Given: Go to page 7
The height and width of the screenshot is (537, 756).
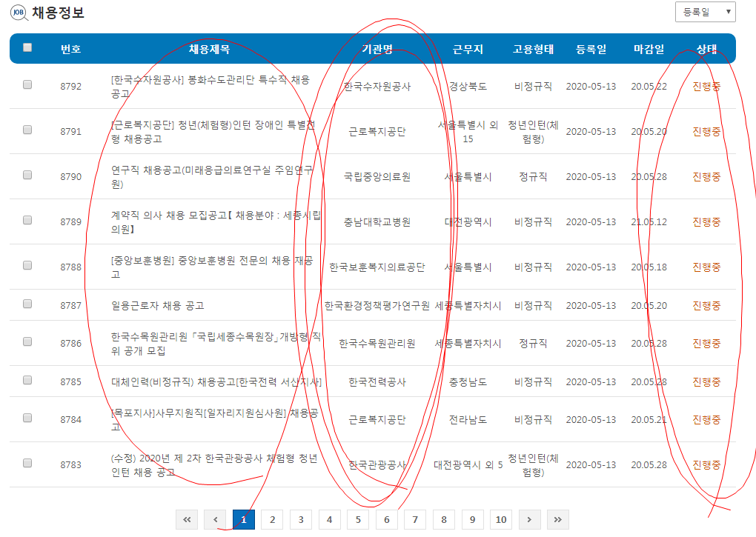Looking at the screenshot, I should [x=415, y=520].
